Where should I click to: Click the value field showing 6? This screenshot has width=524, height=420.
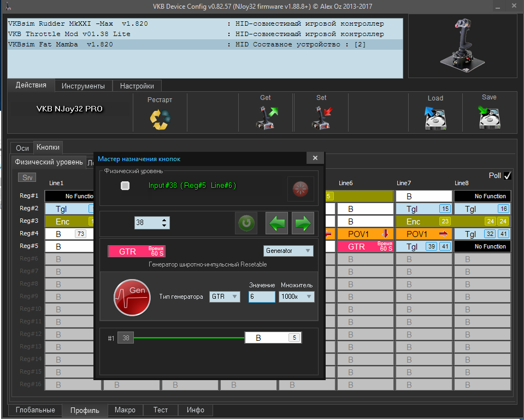click(x=262, y=297)
